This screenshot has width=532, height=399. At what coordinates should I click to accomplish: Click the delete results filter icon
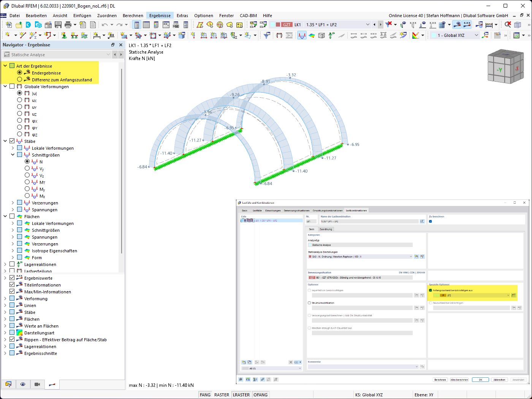click(388, 25)
